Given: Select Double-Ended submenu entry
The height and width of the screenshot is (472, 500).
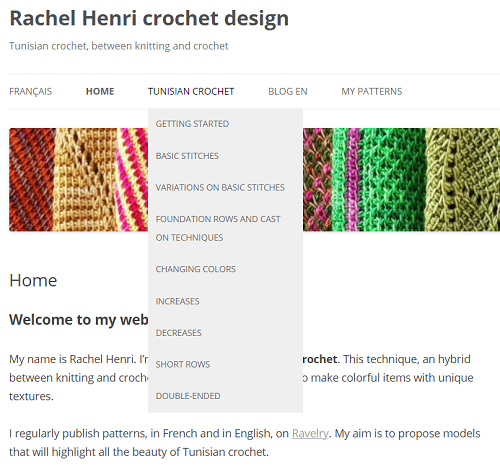Looking at the screenshot, I should [x=225, y=396].
